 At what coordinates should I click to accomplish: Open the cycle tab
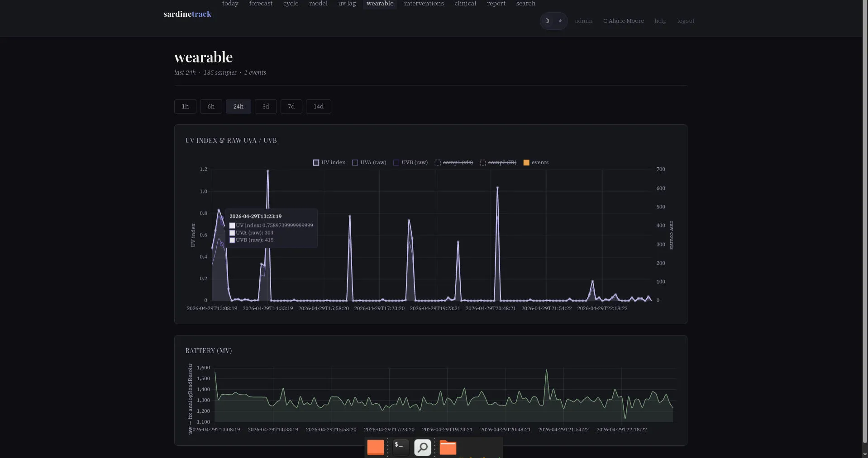(x=291, y=4)
